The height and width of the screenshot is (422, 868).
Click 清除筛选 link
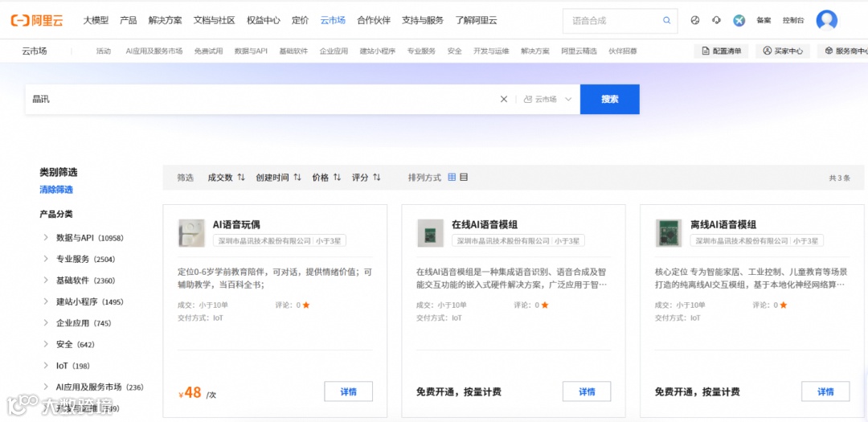pos(56,190)
